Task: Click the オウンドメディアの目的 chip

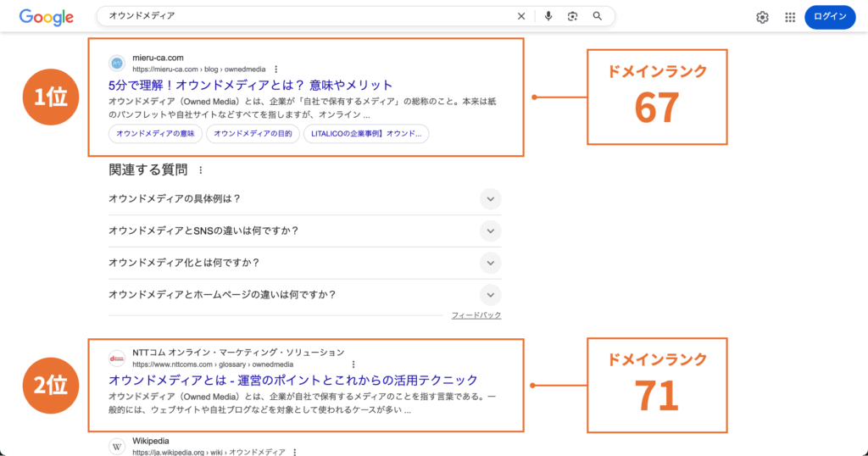Action: (x=253, y=133)
